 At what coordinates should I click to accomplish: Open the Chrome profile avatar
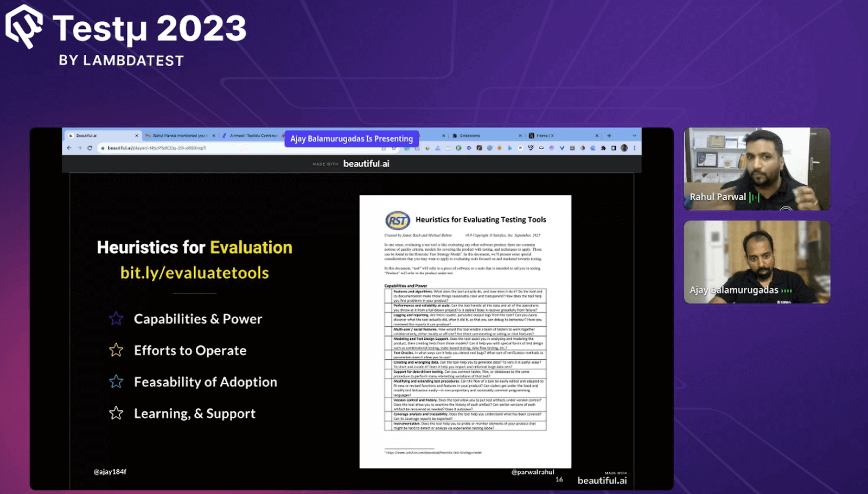point(624,148)
